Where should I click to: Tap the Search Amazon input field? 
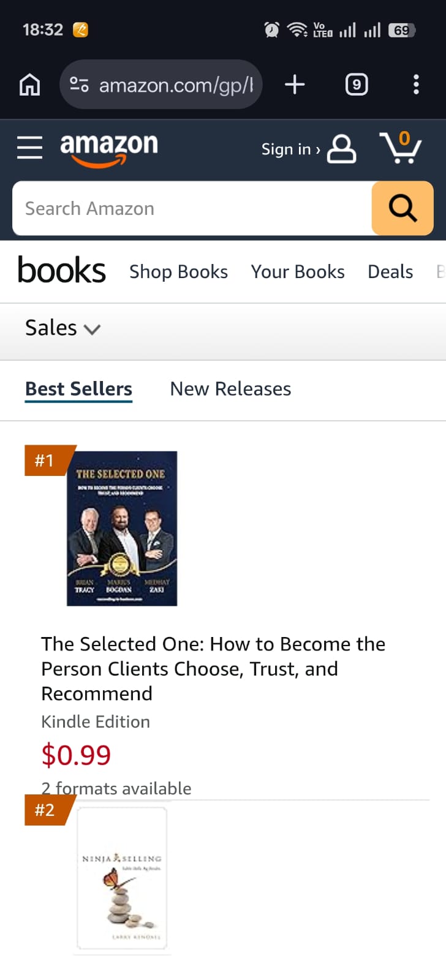(x=184, y=208)
